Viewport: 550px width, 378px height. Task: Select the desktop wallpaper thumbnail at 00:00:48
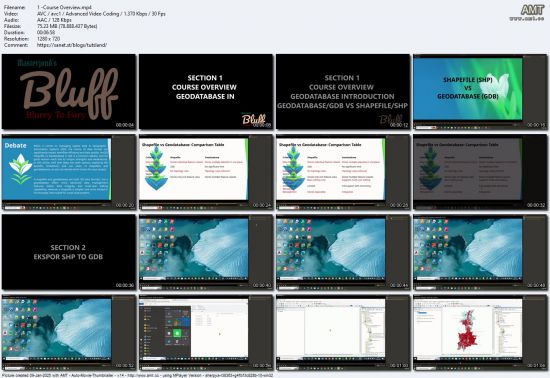click(x=480, y=252)
